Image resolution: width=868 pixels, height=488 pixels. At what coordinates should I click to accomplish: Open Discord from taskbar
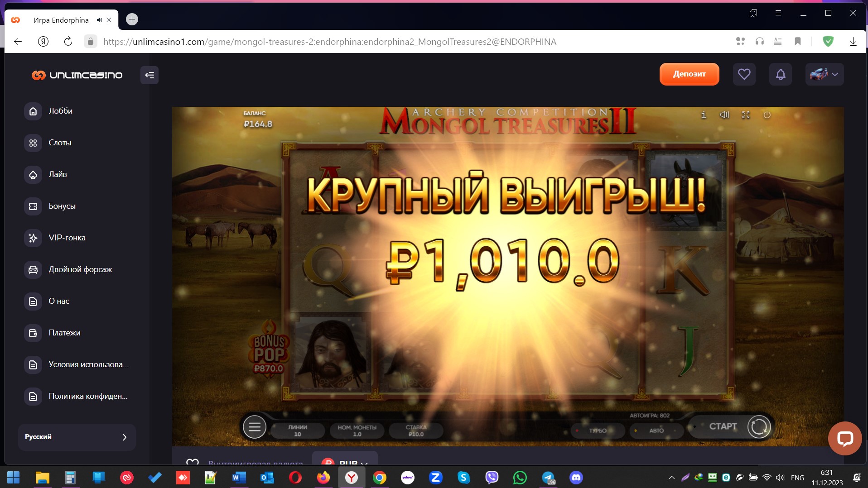(x=576, y=478)
